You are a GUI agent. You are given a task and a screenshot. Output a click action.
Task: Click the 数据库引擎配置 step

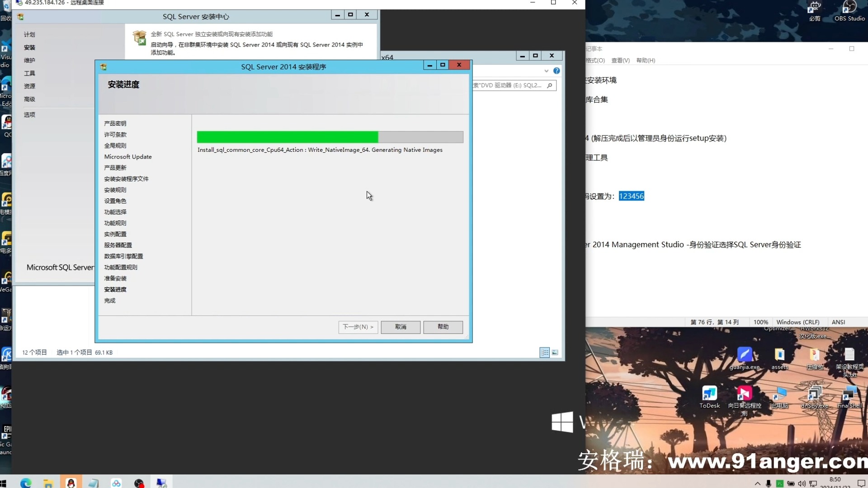(x=123, y=256)
